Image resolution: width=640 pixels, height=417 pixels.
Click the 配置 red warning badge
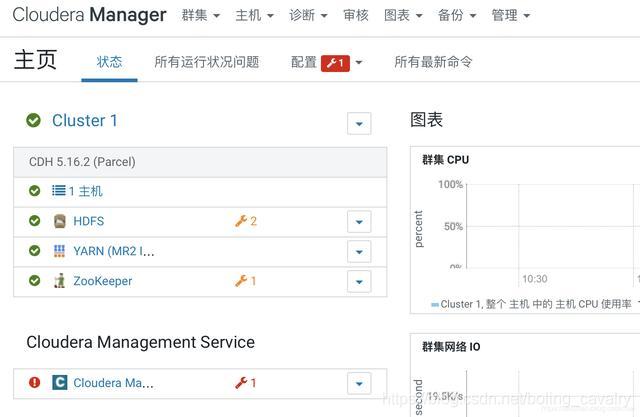point(335,63)
